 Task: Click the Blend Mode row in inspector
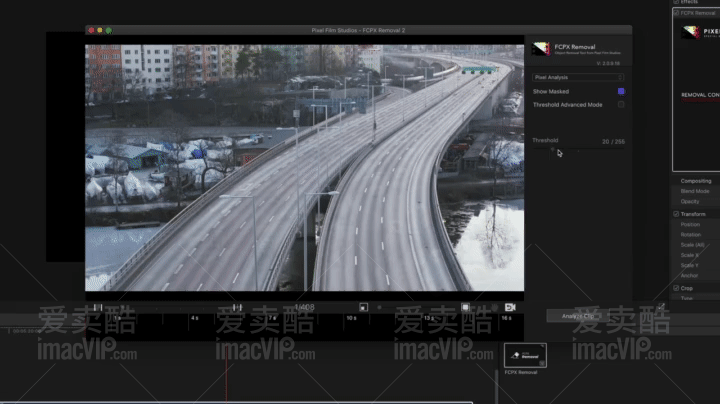[x=695, y=191]
